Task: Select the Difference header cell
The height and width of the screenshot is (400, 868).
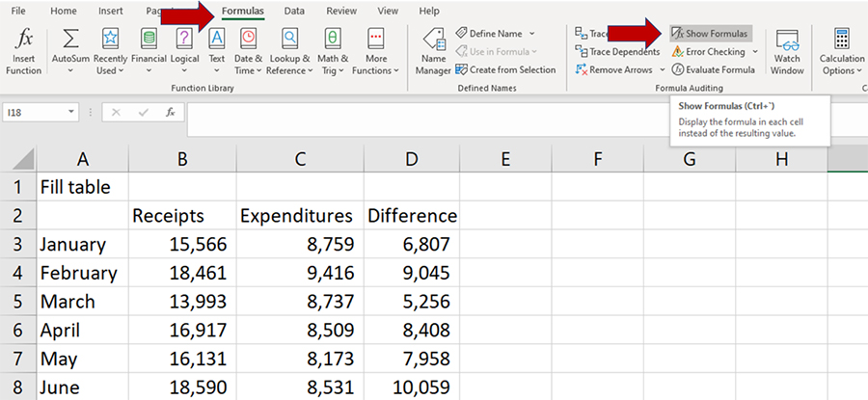Action: (411, 216)
